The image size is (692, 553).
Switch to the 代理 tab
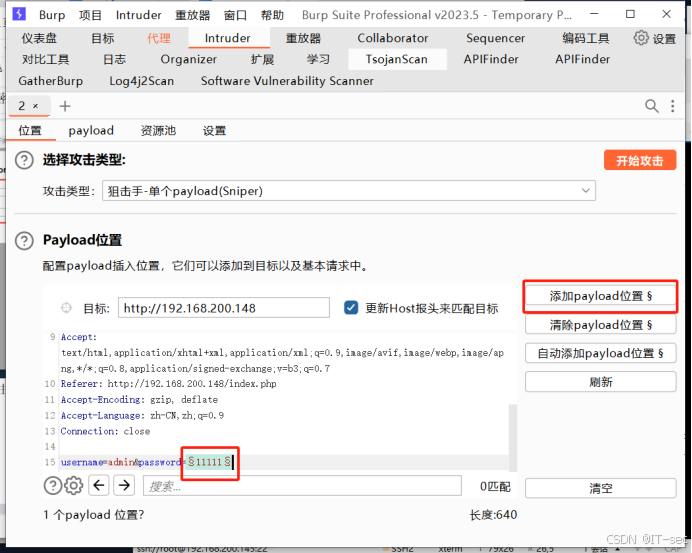(x=158, y=38)
